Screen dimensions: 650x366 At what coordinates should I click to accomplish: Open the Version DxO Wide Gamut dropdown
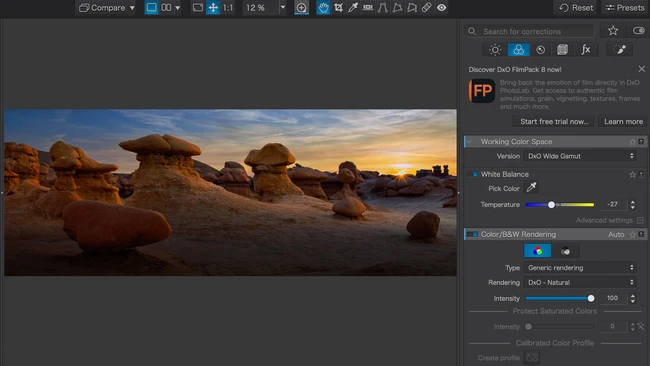[x=580, y=156]
